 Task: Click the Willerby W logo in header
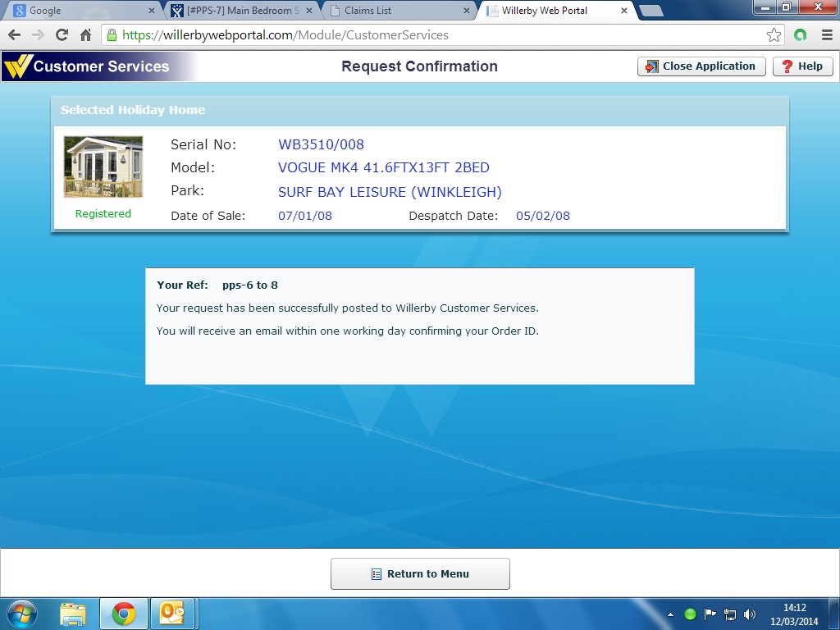point(18,66)
